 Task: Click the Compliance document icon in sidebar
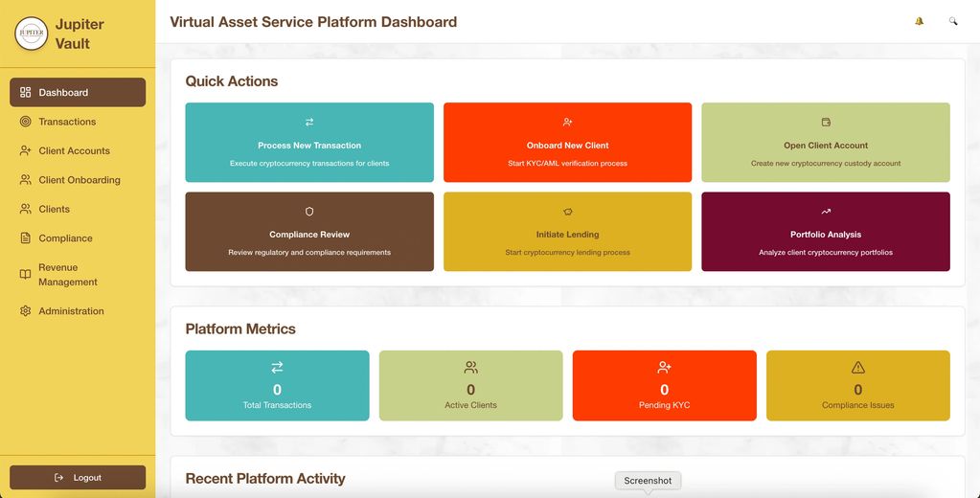coord(26,238)
